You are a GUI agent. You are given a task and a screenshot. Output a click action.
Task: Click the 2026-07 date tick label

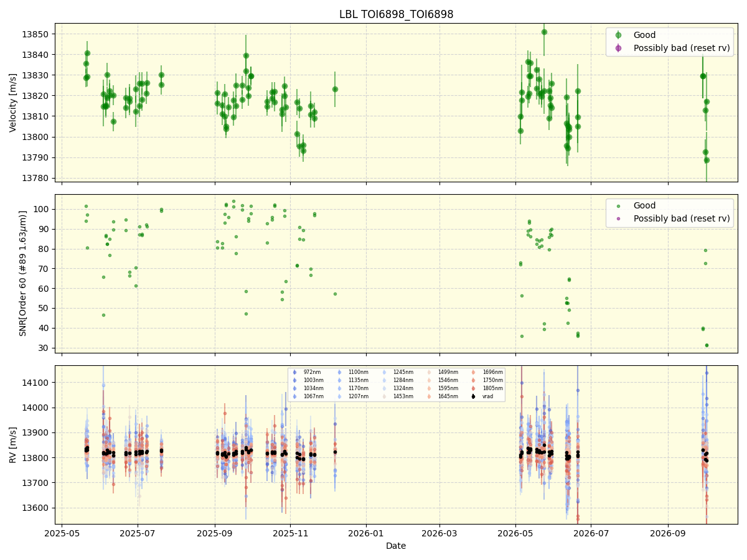point(591,533)
